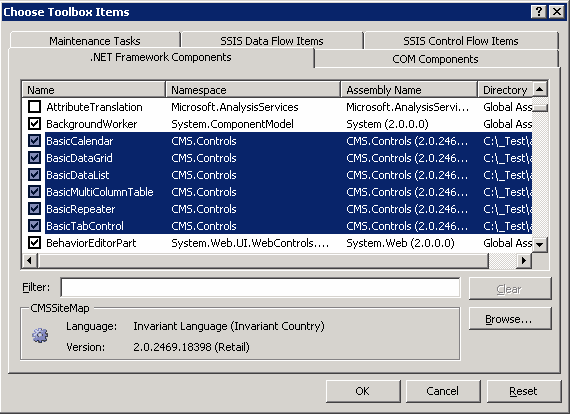
Task: Click the list scroll down arrow
Action: pyautogui.click(x=540, y=244)
